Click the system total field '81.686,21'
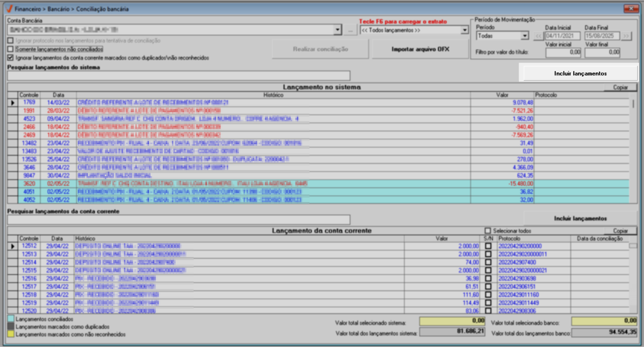Viewport: 644px width, 347px height. [x=452, y=332]
